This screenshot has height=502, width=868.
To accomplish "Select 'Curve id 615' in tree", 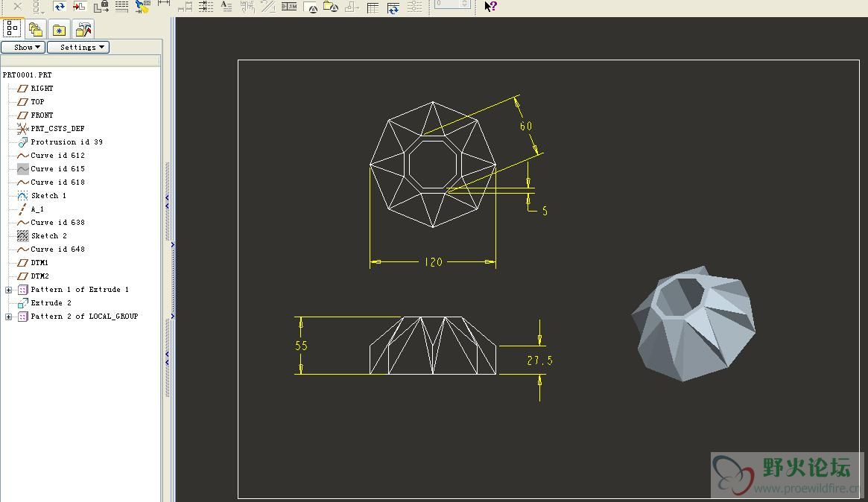I will click(x=57, y=169).
